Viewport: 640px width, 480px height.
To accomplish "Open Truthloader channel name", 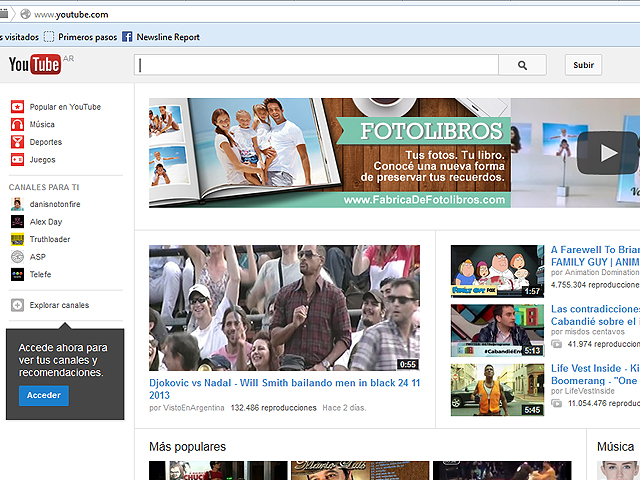I will (x=50, y=239).
